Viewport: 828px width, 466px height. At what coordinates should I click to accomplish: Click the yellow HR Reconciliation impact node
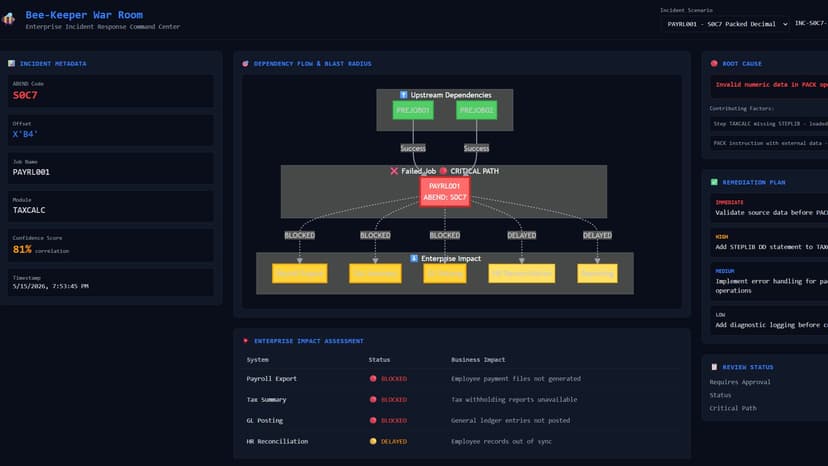(522, 274)
